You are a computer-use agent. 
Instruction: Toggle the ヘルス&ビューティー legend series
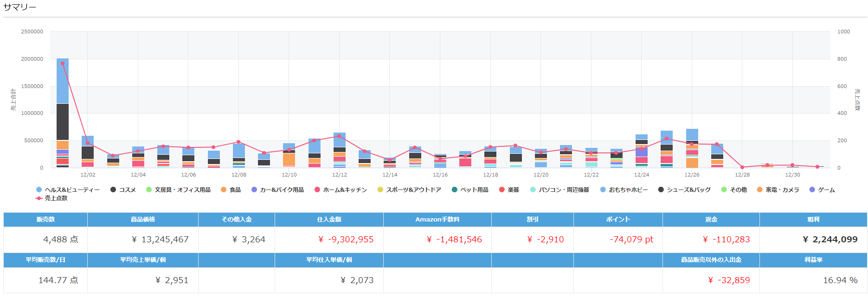pyautogui.click(x=68, y=190)
